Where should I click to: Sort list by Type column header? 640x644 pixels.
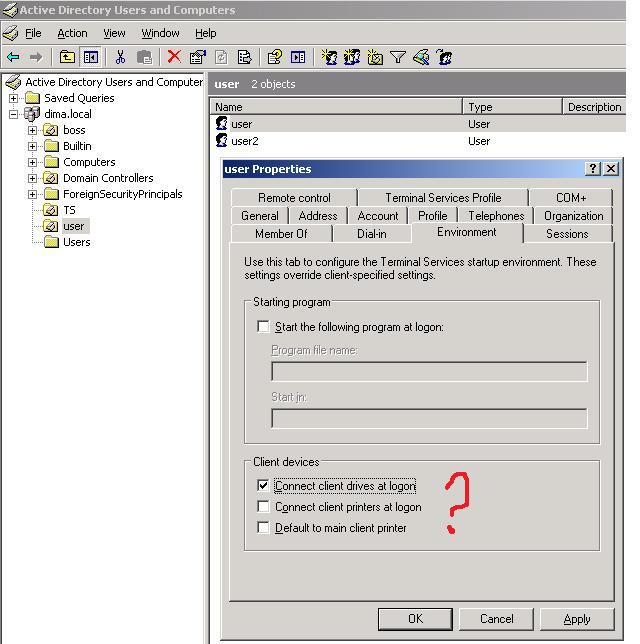(x=512, y=107)
